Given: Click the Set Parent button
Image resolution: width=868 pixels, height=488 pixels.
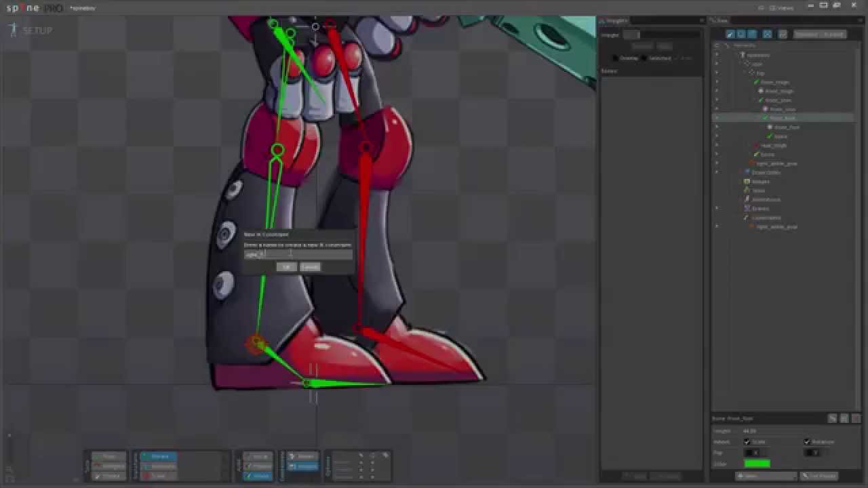Looking at the screenshot, I should pos(819,476).
